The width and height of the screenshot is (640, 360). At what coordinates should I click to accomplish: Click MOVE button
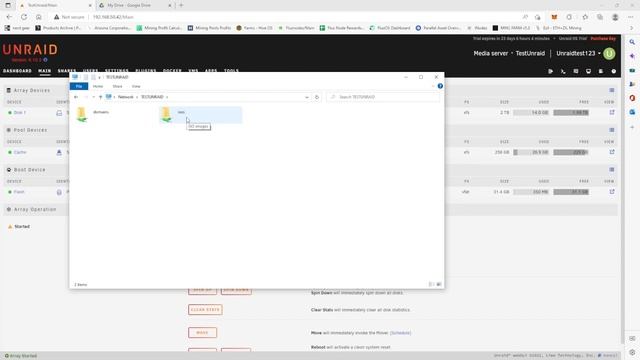point(202,333)
